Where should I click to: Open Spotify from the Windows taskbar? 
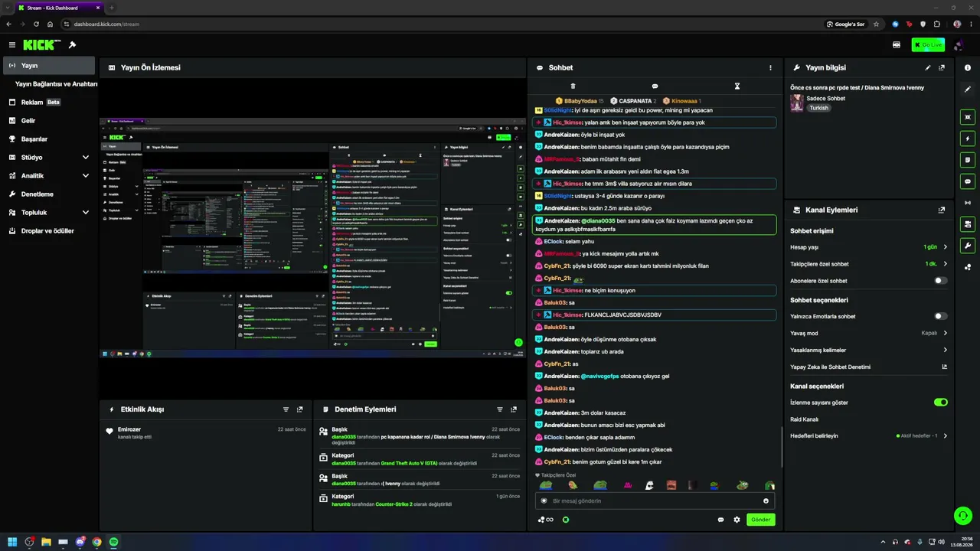pos(113,542)
